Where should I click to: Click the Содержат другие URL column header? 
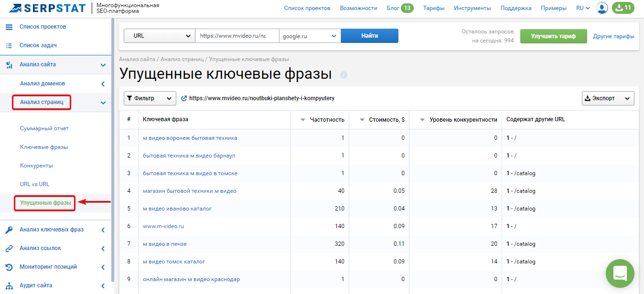point(536,119)
